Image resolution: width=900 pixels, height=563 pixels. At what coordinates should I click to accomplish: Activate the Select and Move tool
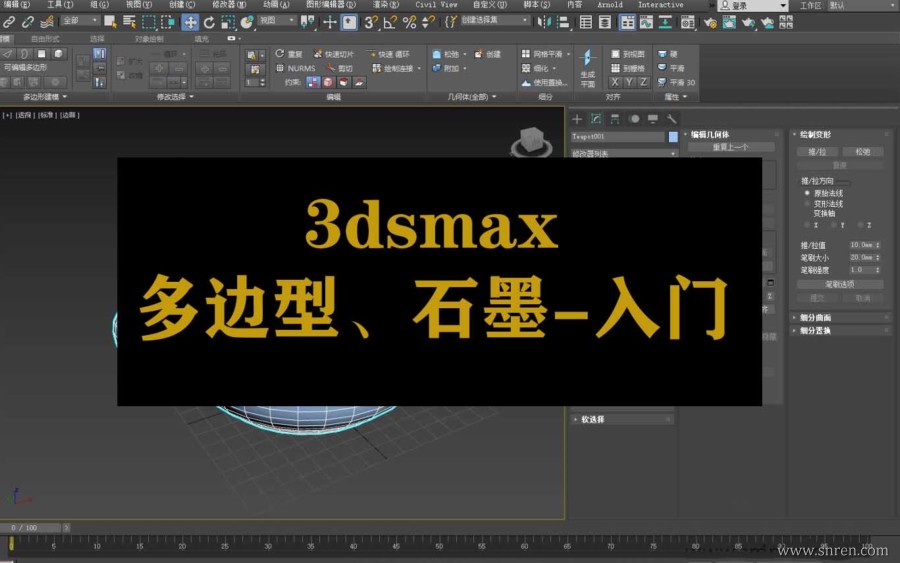click(190, 22)
